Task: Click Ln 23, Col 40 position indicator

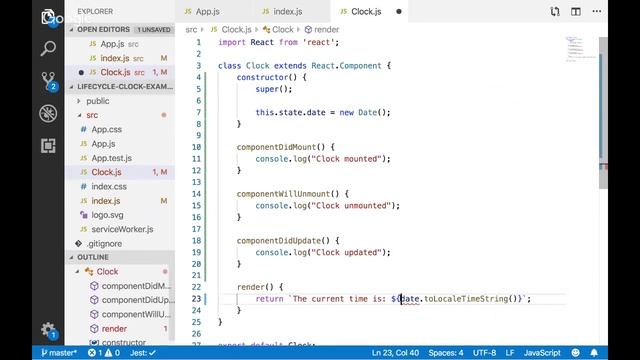Action: point(395,353)
